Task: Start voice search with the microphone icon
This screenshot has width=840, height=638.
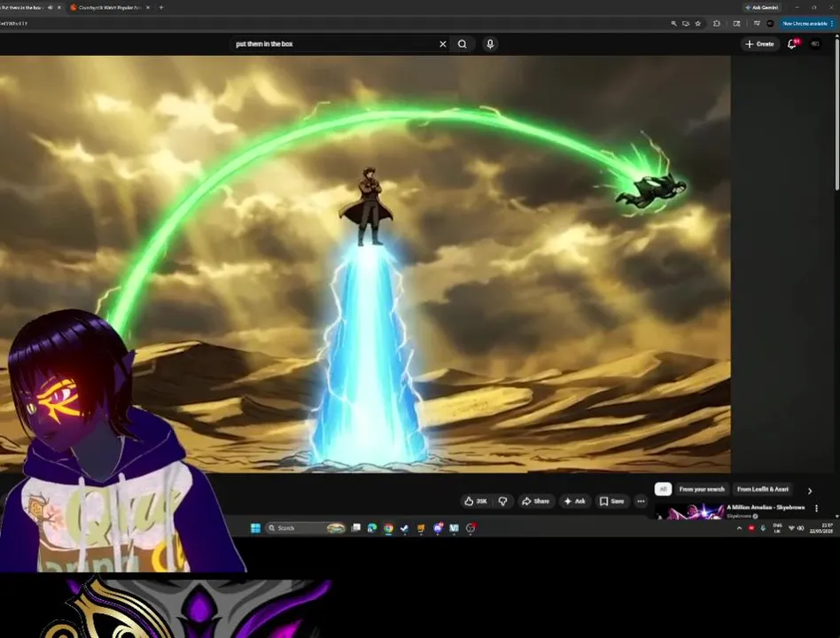Action: pos(490,44)
